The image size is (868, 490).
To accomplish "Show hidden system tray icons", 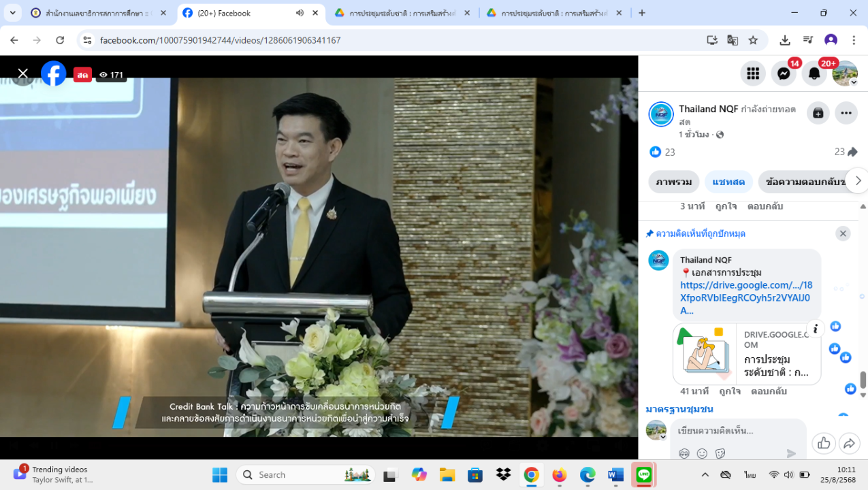I will (705, 474).
